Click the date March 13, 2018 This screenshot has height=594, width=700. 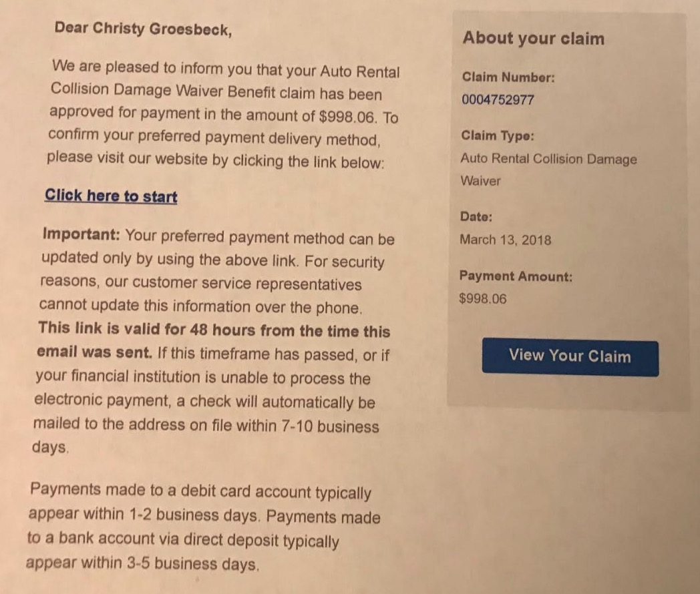505,240
